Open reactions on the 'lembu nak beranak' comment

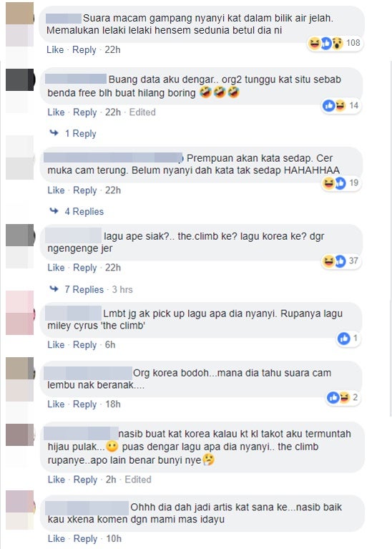(x=343, y=397)
